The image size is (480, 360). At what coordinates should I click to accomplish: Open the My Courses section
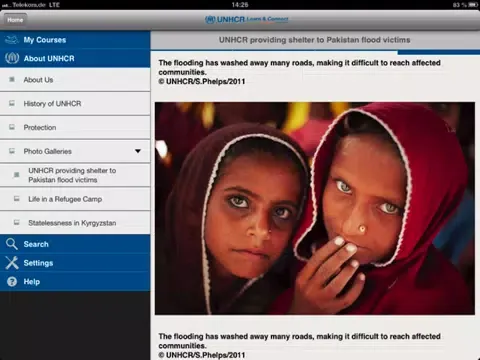click(x=75, y=40)
